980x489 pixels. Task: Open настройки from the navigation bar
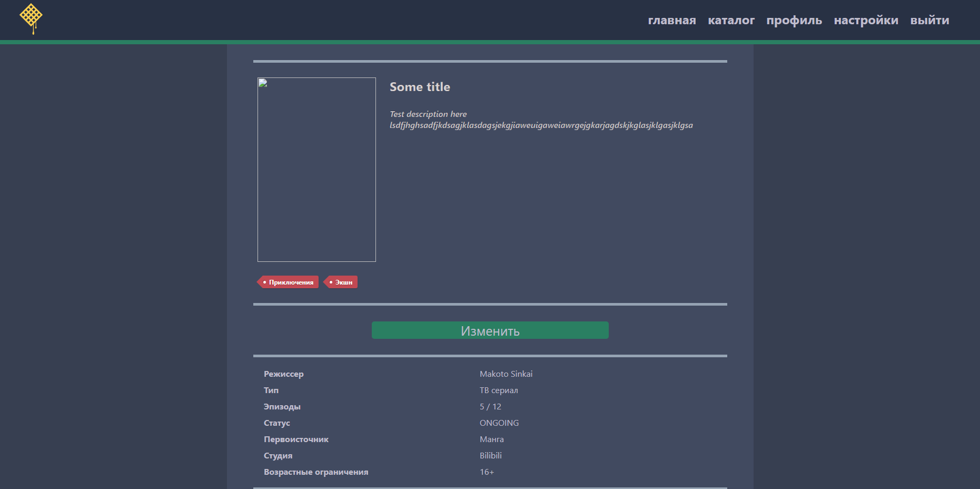pos(866,20)
